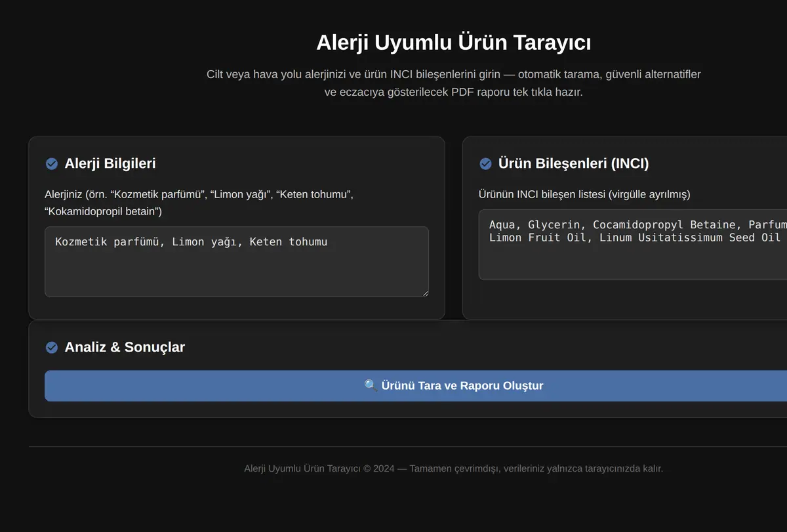Click the label starting with Alerjiniz (örn.
This screenshot has width=787, height=532.
199,203
